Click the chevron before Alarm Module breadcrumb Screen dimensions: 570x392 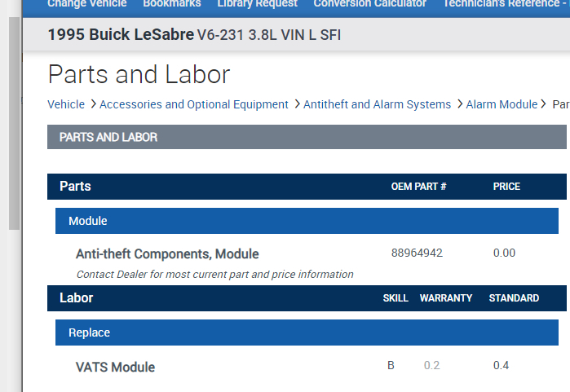(459, 104)
